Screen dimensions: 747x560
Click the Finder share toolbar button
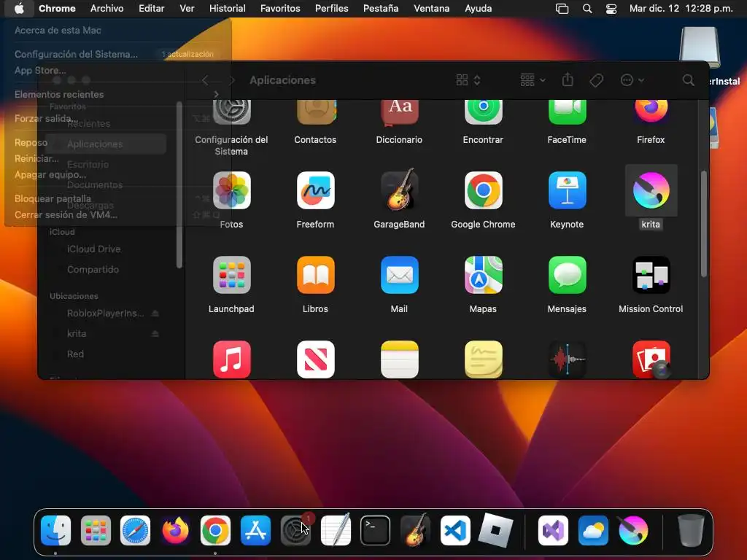[568, 79]
